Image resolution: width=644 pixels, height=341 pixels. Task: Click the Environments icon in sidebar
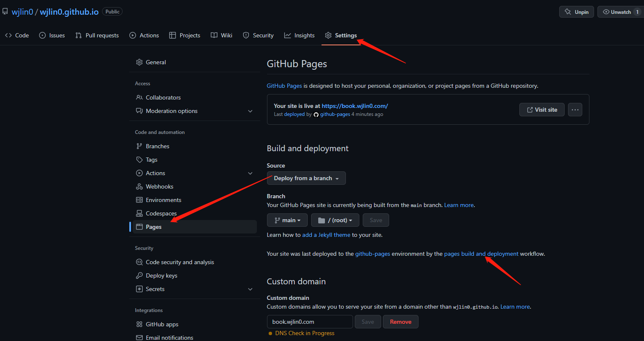point(139,200)
